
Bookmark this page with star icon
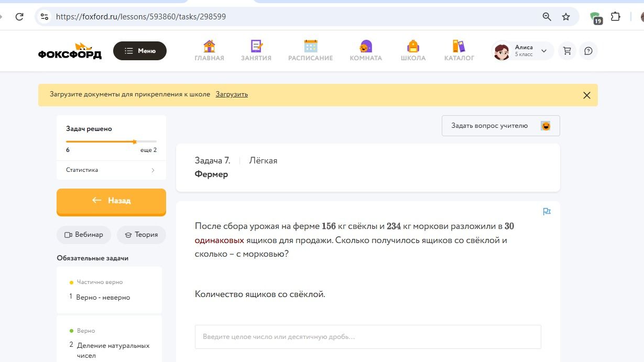566,17
